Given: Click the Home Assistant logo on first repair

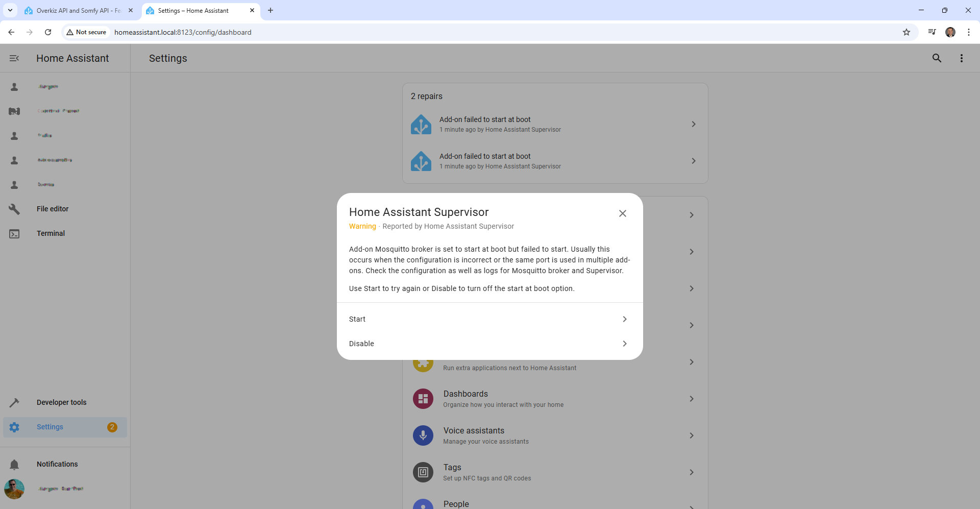Looking at the screenshot, I should pyautogui.click(x=421, y=124).
